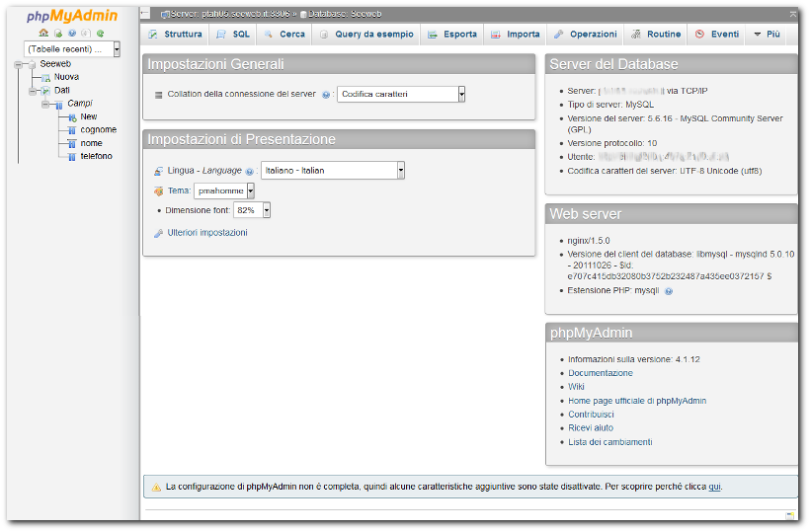This screenshot has height=532, width=810.
Task: Click the Contribuisci link
Action: coord(591,416)
